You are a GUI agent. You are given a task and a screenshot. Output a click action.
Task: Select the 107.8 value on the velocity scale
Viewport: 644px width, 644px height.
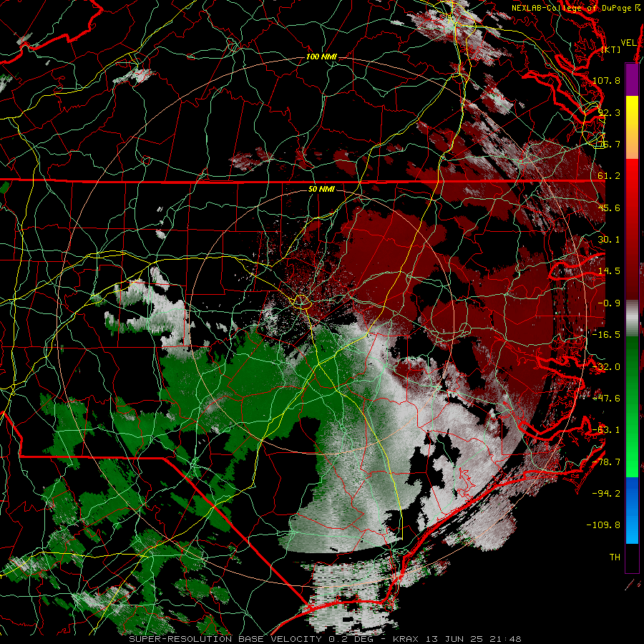point(606,80)
